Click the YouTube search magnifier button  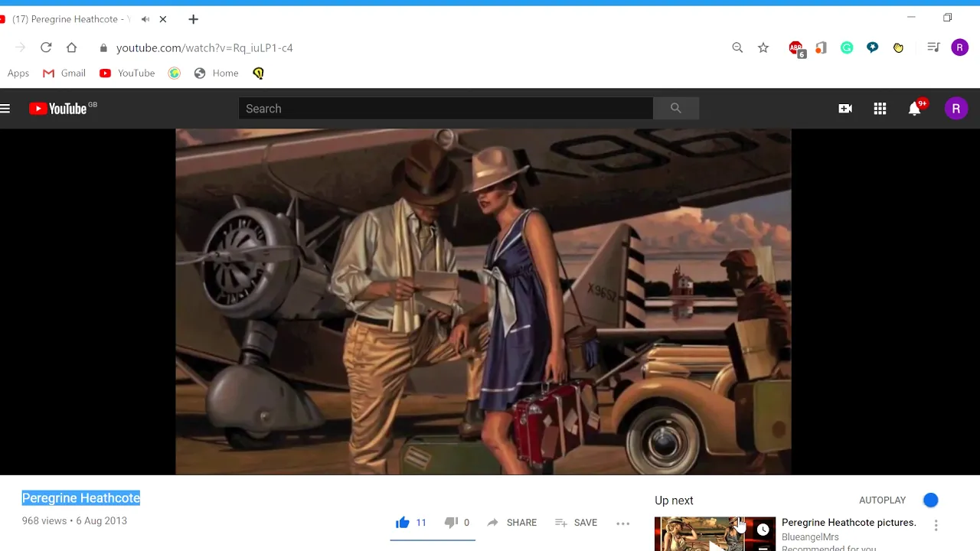(676, 109)
